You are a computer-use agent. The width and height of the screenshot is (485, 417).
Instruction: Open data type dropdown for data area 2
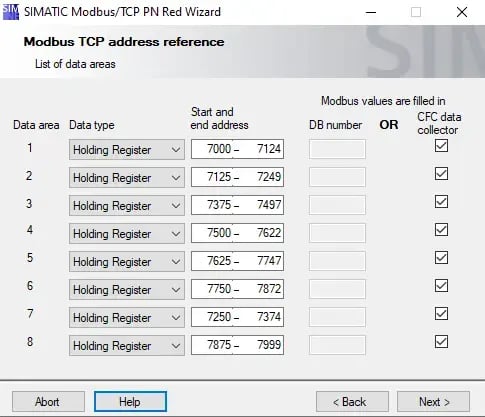(127, 178)
